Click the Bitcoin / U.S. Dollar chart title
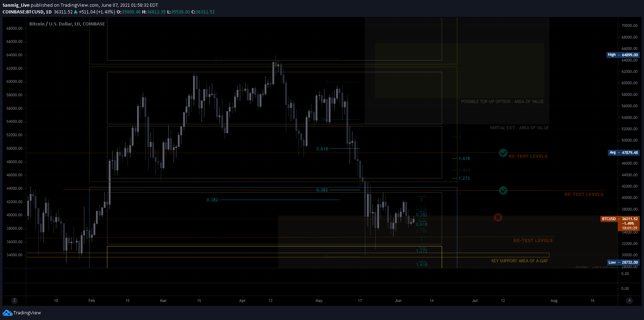 (x=67, y=24)
